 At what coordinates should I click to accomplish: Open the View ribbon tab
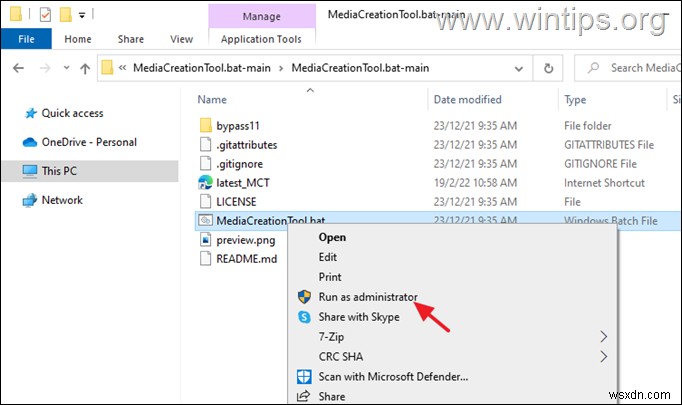point(181,39)
